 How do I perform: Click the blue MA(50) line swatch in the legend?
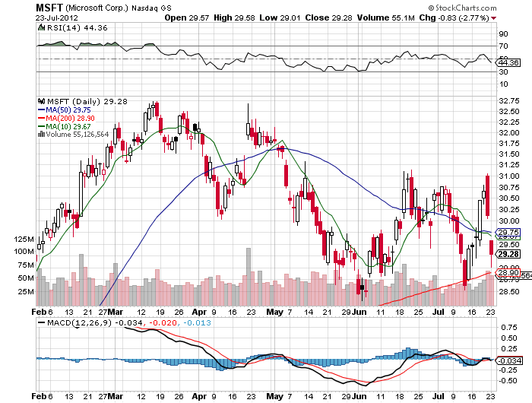[x=41, y=110]
